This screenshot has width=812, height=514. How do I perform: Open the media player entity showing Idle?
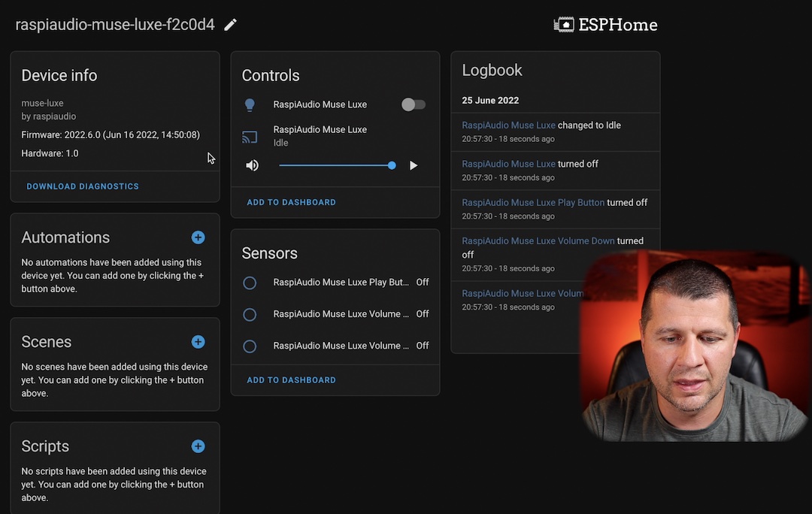click(x=320, y=135)
